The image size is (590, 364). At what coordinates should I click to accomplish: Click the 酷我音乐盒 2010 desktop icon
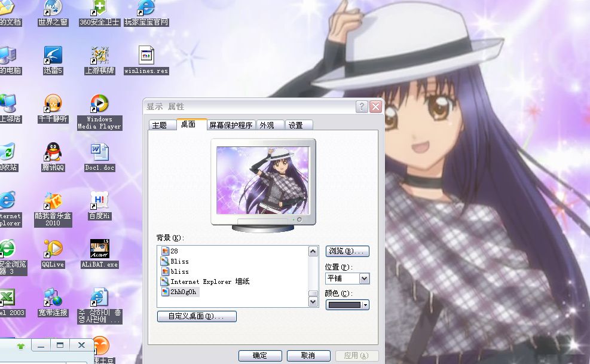(x=53, y=201)
